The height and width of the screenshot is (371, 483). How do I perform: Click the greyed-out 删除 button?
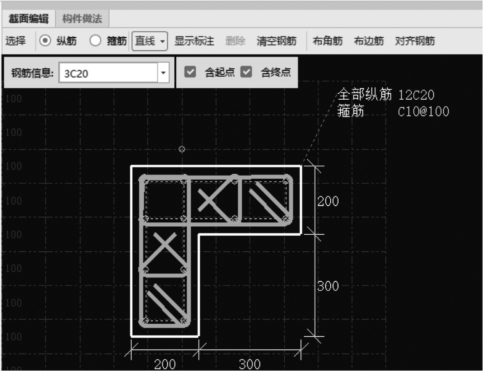pos(235,41)
